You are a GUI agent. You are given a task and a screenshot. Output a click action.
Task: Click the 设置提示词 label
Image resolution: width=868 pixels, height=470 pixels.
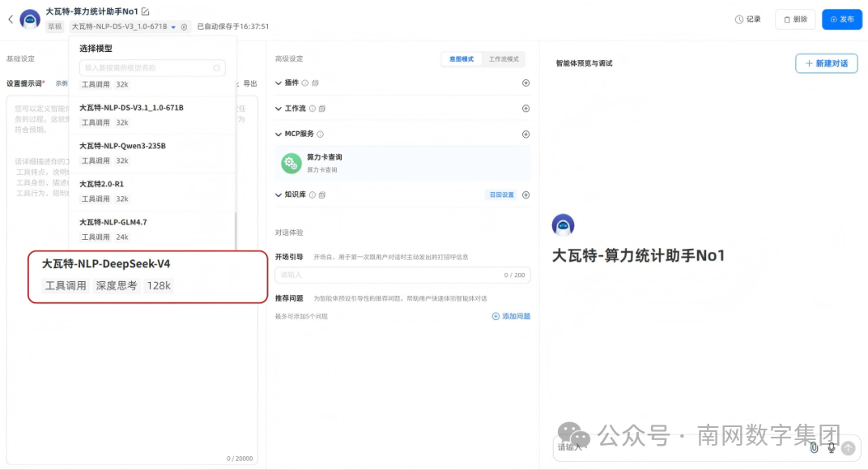tap(25, 83)
